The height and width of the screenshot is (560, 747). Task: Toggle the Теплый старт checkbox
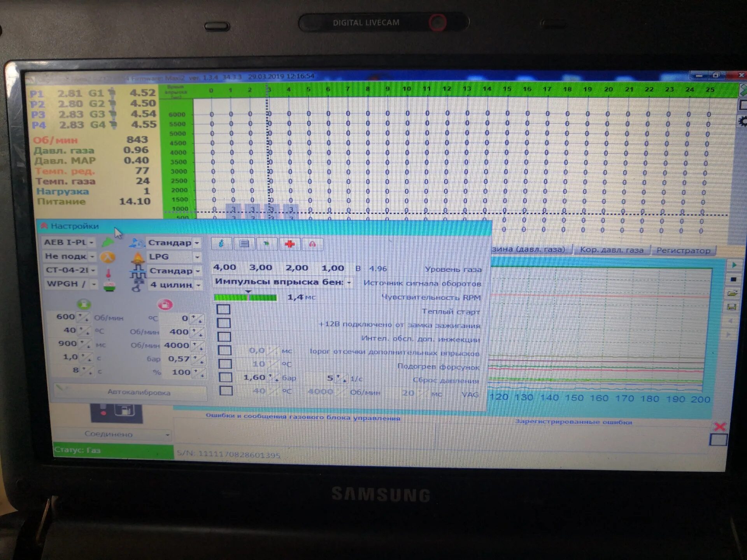pos(223,310)
